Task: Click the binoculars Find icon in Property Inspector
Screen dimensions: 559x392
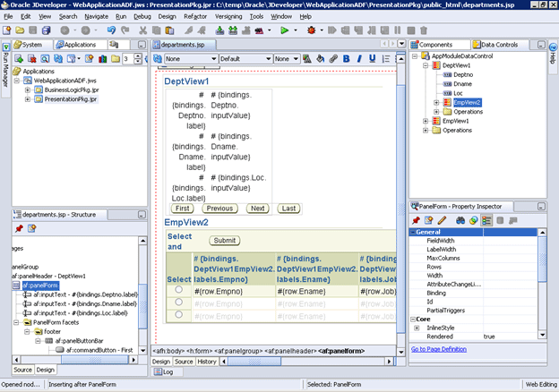Action: (x=460, y=220)
